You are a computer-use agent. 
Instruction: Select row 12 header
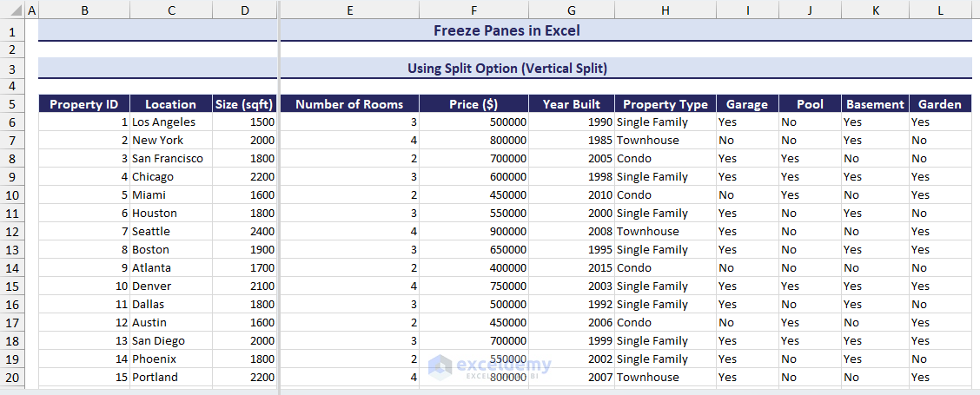coord(12,232)
